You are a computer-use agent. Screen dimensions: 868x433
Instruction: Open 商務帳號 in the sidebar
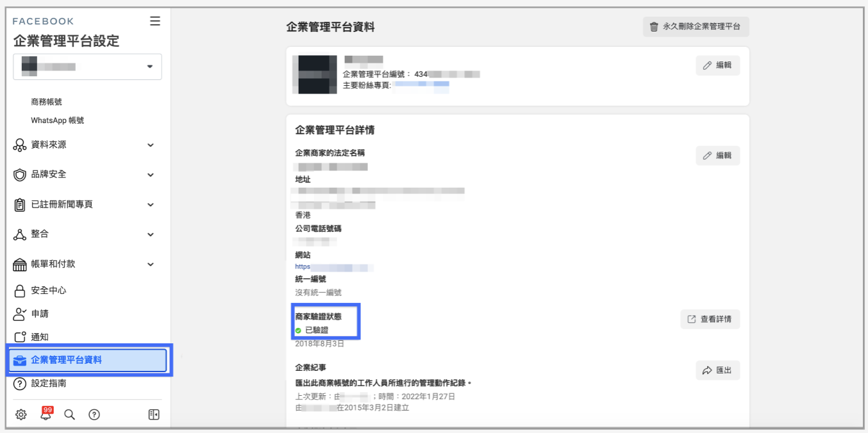pyautogui.click(x=46, y=102)
